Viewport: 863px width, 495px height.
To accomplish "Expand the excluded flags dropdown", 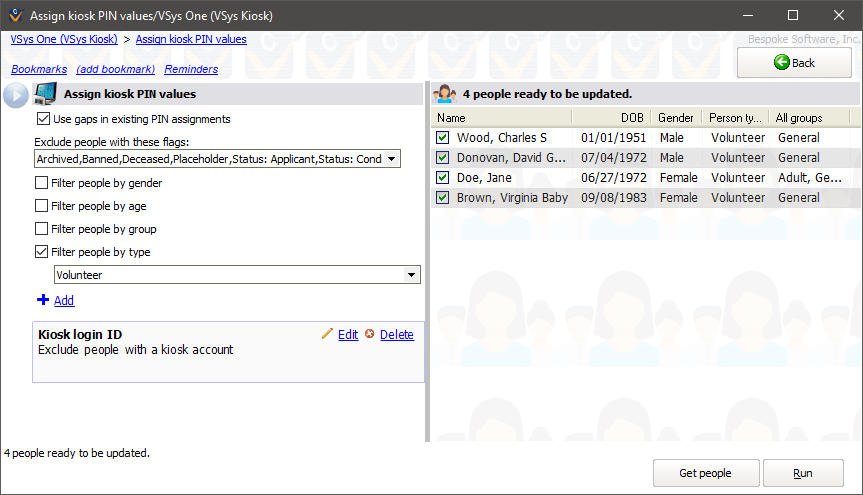I will [x=391, y=159].
